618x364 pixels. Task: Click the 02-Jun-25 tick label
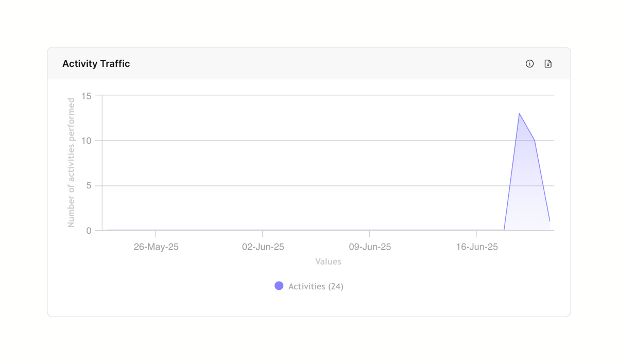[x=263, y=247]
